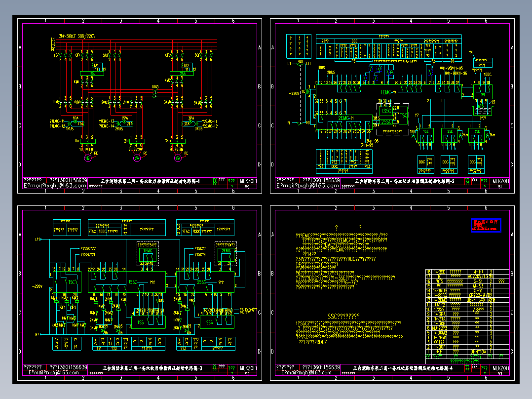Click page number 52 in sheet 3 title block

tap(247, 373)
